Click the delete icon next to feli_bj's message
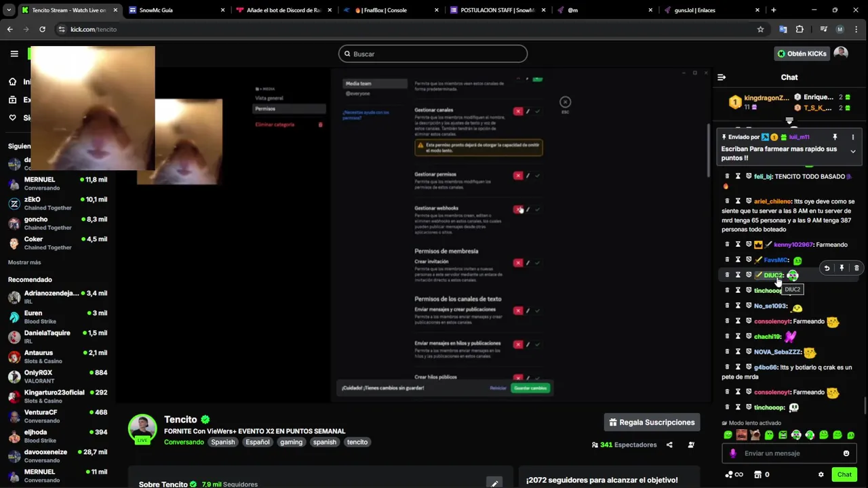 pyautogui.click(x=727, y=176)
